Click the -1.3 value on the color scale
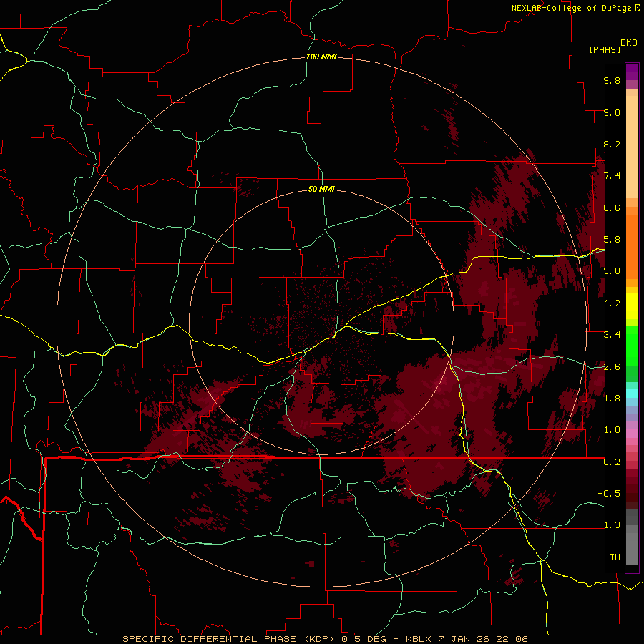 point(609,525)
